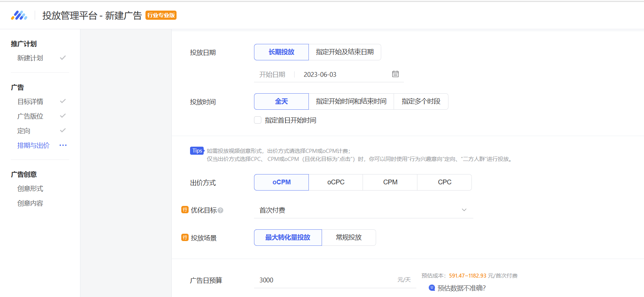Expand the 优化目标 dropdown showing 首次付费
Screen dimensions: 644x297
click(358, 210)
